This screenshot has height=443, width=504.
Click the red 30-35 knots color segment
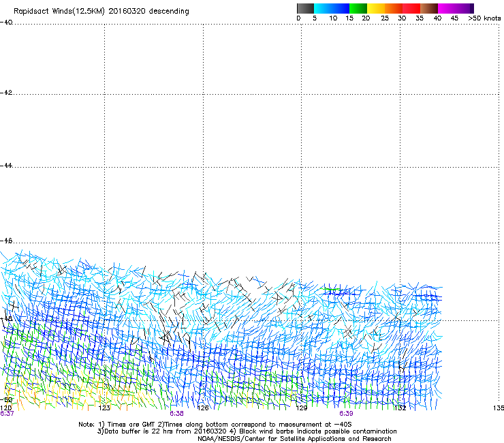411,8
